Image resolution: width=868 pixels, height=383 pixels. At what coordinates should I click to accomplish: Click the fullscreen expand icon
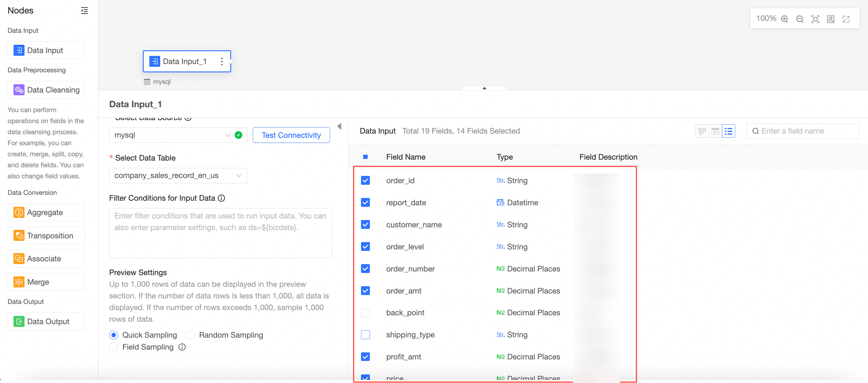pyautogui.click(x=846, y=19)
